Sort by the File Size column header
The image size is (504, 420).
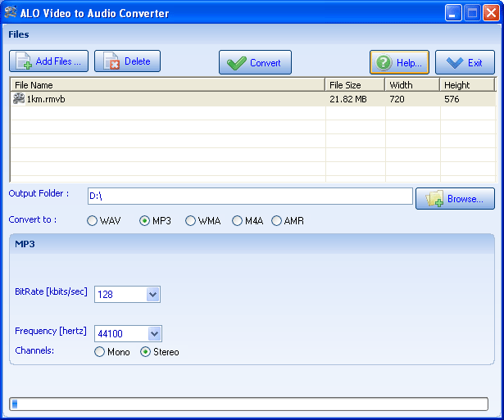355,85
